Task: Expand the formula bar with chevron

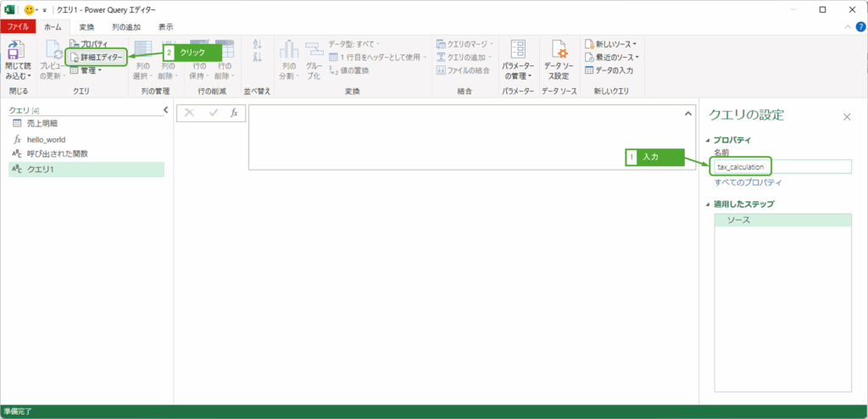Action: pyautogui.click(x=687, y=114)
